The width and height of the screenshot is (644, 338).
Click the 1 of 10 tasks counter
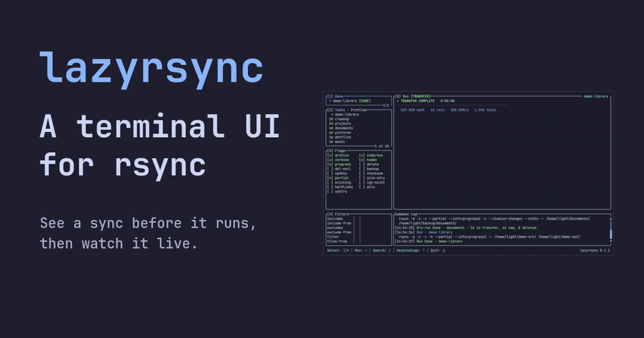point(381,146)
